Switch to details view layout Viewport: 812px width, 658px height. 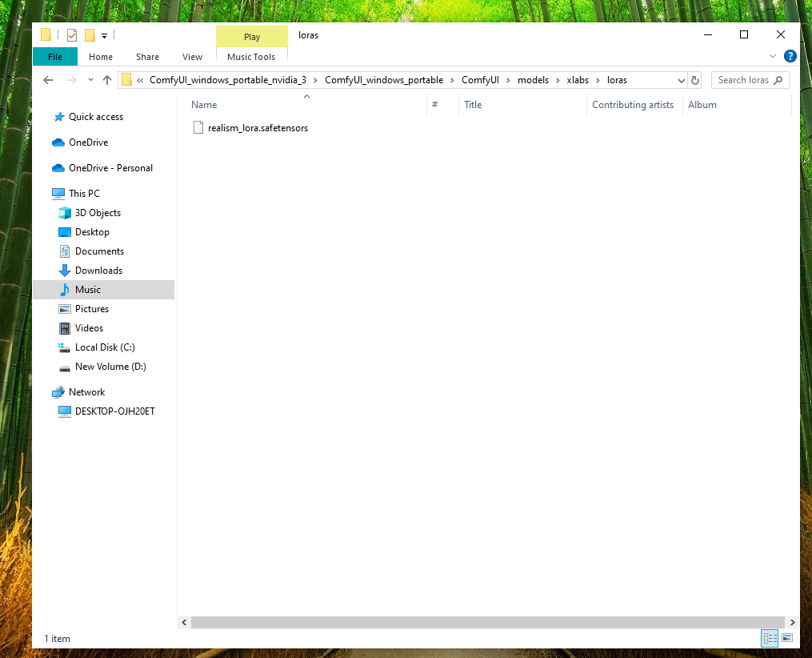point(770,638)
